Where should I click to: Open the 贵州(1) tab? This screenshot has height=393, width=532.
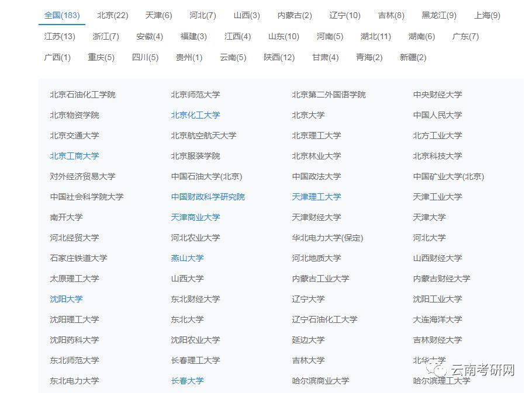tap(189, 58)
